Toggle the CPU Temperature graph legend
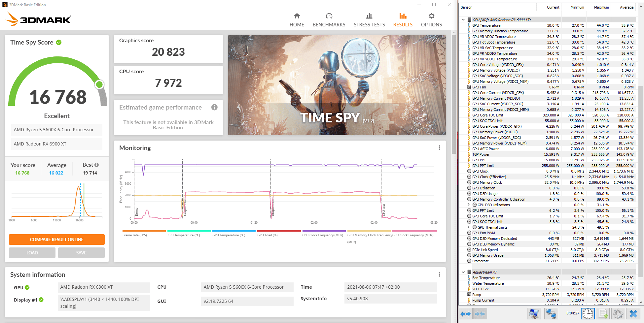The image size is (644, 323). pos(189,233)
